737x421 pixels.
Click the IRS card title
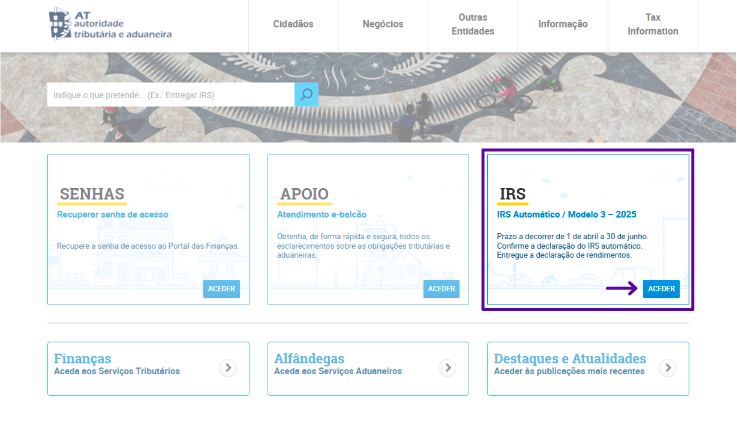click(512, 194)
